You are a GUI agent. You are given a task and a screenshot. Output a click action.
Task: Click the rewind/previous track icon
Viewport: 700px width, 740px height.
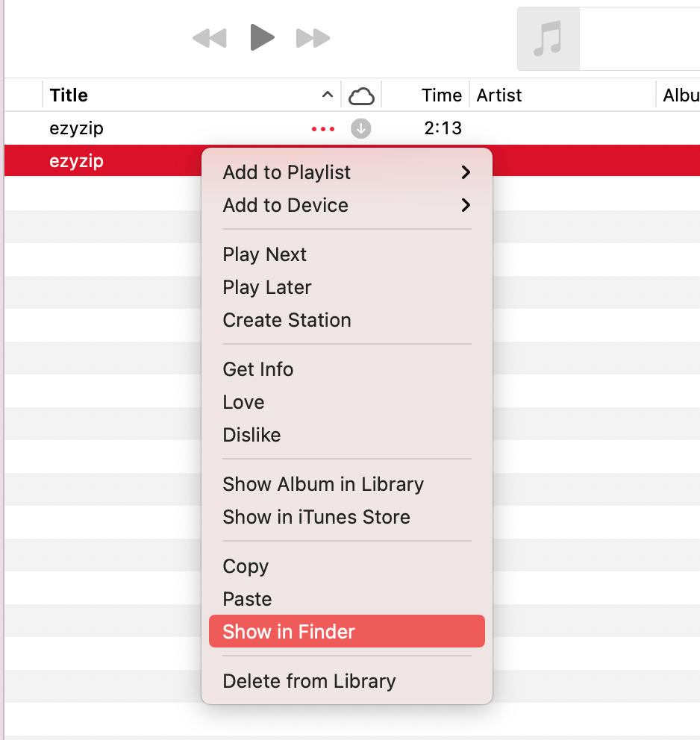coord(210,38)
